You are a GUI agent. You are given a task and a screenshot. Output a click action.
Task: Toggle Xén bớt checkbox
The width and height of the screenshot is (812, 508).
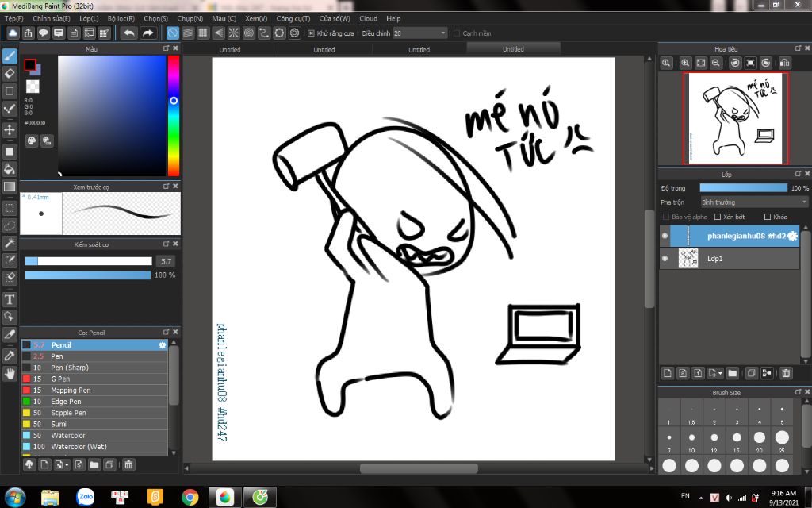coord(717,217)
